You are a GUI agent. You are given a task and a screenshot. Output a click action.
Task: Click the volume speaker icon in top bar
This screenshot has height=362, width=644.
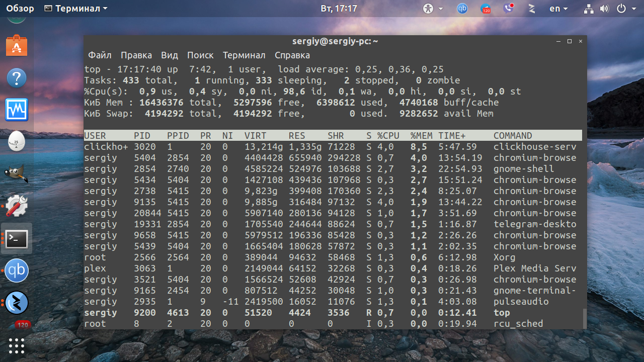point(604,9)
